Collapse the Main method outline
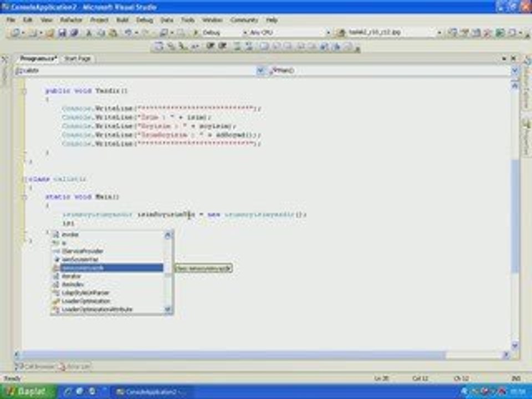 (x=24, y=197)
